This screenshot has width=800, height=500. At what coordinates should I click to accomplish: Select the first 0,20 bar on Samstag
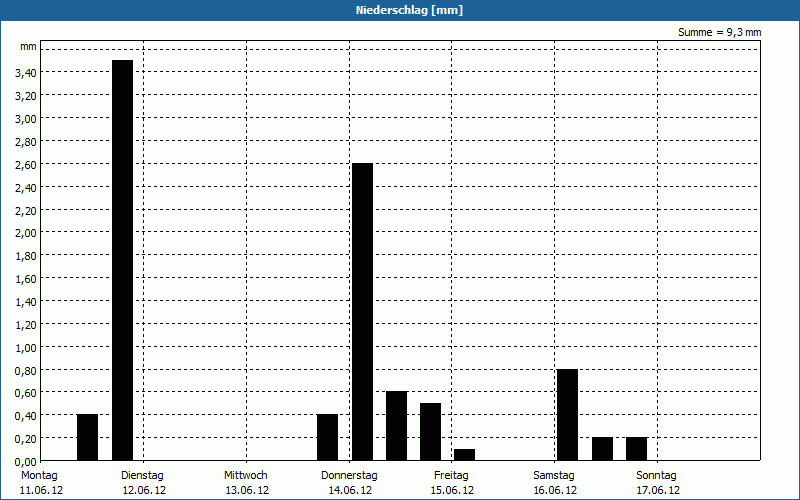(x=603, y=449)
